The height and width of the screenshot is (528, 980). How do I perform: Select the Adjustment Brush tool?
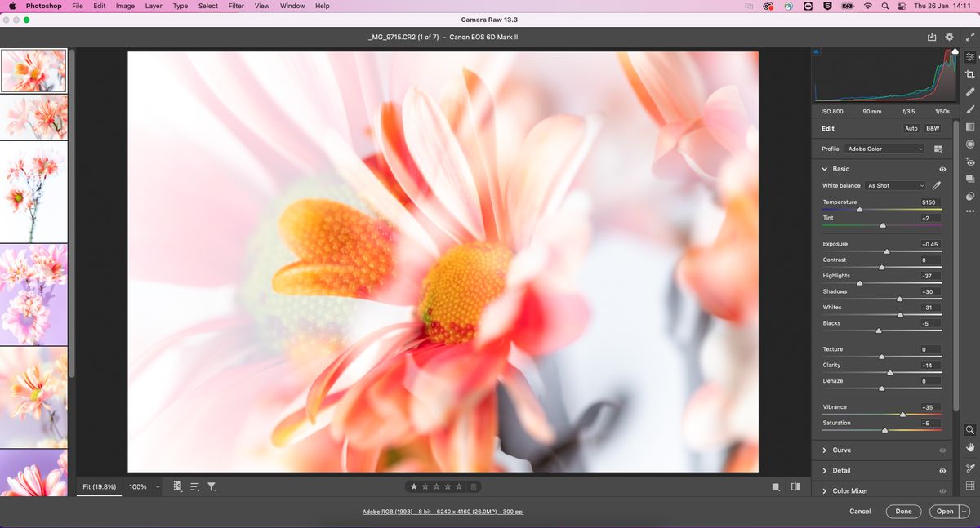(x=972, y=110)
